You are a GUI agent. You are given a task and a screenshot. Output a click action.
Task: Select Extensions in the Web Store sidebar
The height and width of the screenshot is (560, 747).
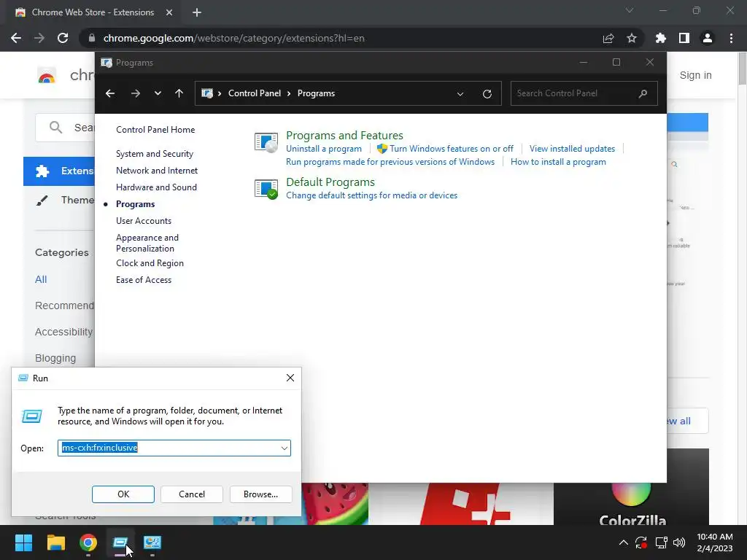click(x=59, y=171)
